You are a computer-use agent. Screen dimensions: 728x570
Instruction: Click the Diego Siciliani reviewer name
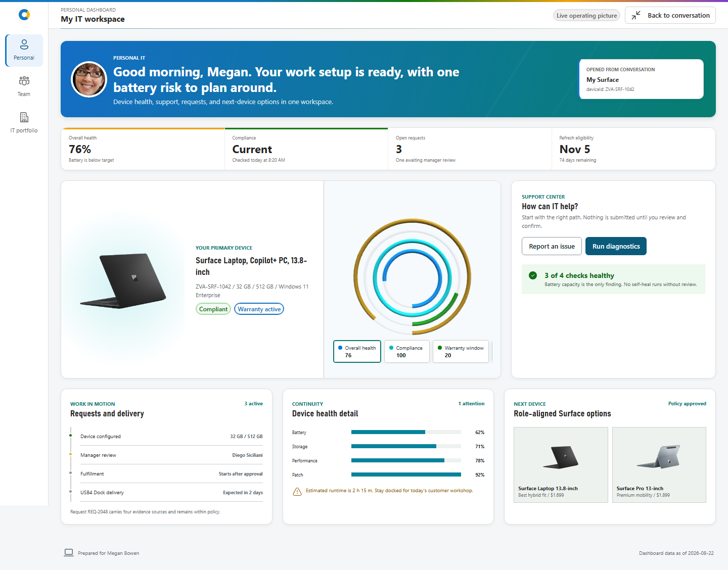pos(247,455)
